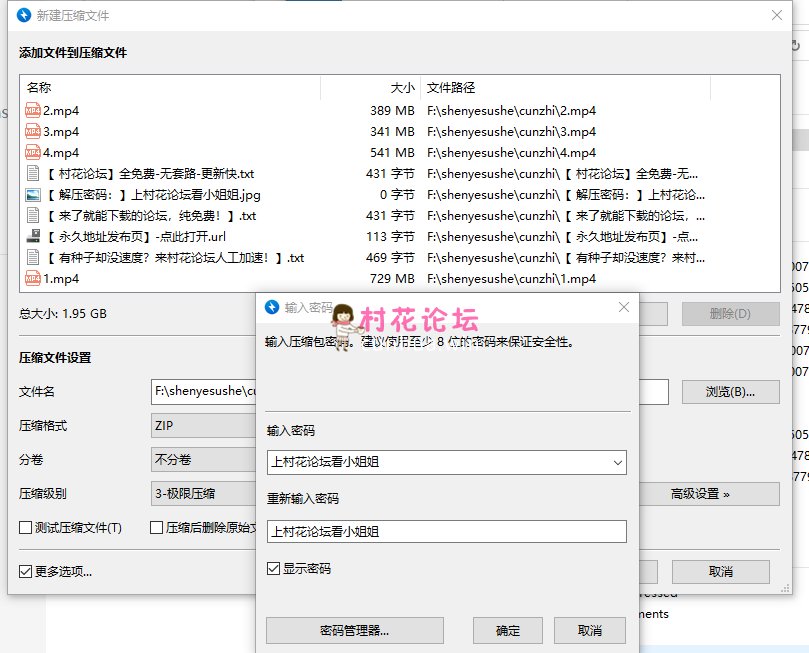Click the 1.mp4 video file icon
Viewport: 809px width, 653px height.
pos(33,279)
